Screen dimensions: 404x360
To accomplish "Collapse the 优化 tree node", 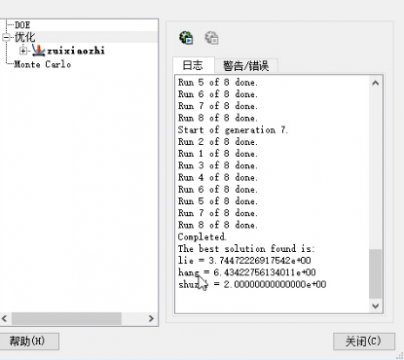I will coord(6,37).
